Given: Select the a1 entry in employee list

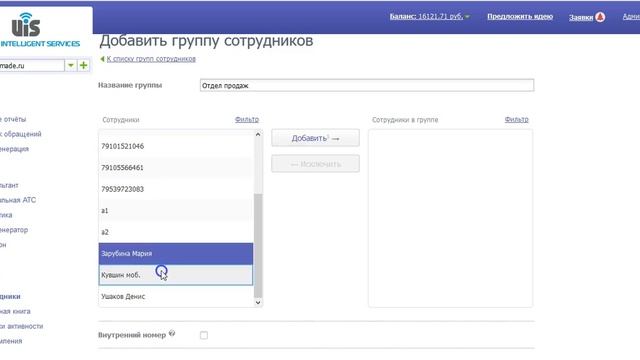Looking at the screenshot, I should [x=176, y=211].
